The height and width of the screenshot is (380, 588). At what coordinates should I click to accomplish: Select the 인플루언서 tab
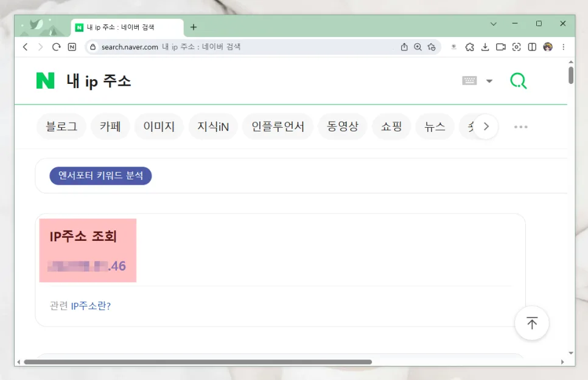point(278,126)
